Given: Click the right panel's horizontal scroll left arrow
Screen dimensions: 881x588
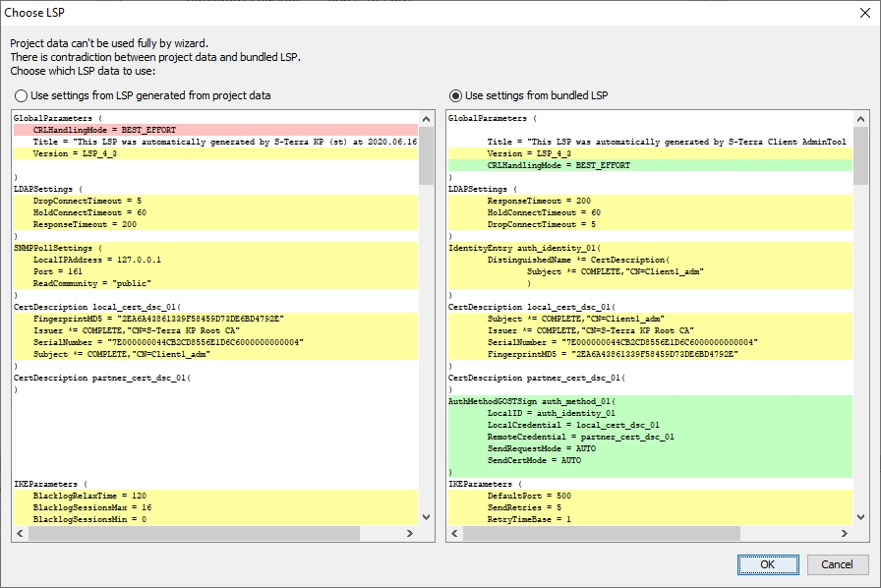Looking at the screenshot, I should click(454, 534).
